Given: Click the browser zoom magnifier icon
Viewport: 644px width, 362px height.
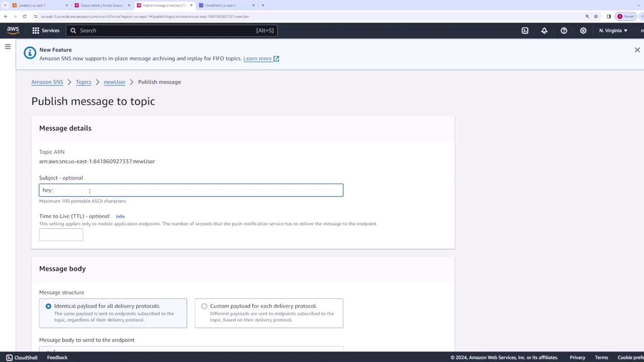Looking at the screenshot, I should 587,17.
